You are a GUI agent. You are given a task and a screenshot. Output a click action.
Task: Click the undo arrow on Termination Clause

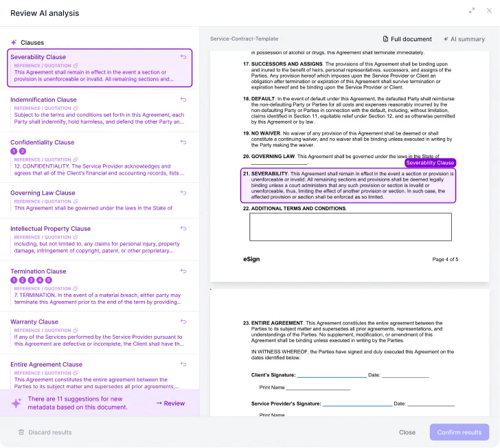tap(183, 271)
